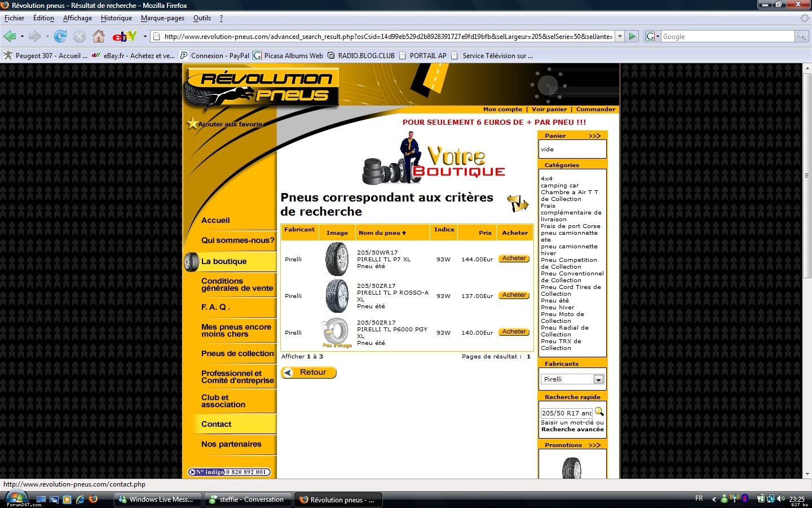Image resolution: width=812 pixels, height=508 pixels.
Task: Open the Historique menu
Action: point(116,18)
